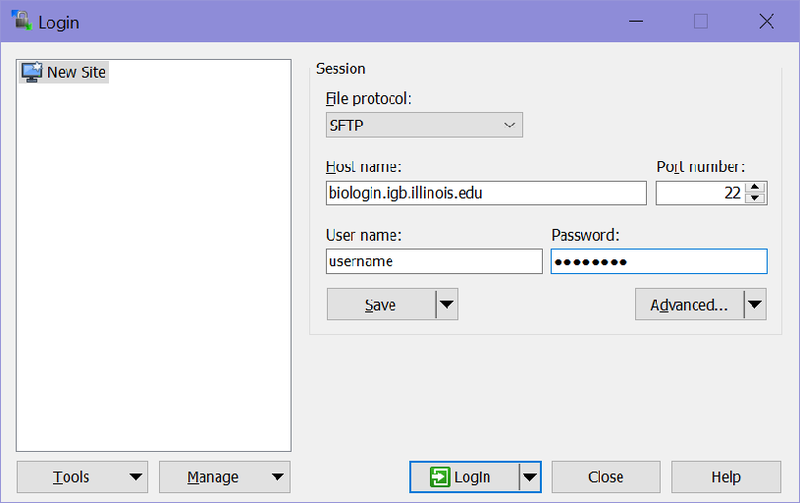800x503 pixels.
Task: Focus the User name text field
Action: [x=434, y=261]
